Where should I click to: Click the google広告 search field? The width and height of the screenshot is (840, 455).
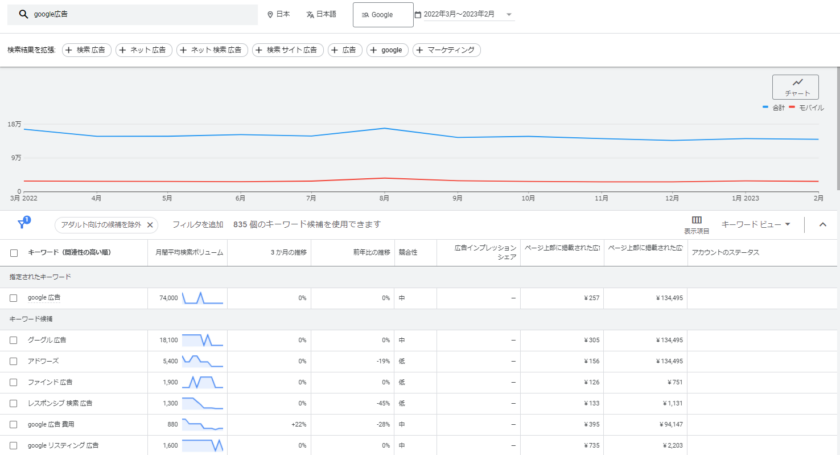(132, 14)
